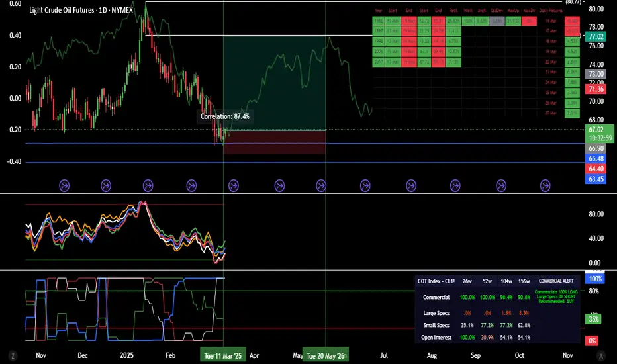Click the 104w column header
The height and width of the screenshot is (364, 617).
[x=506, y=281]
